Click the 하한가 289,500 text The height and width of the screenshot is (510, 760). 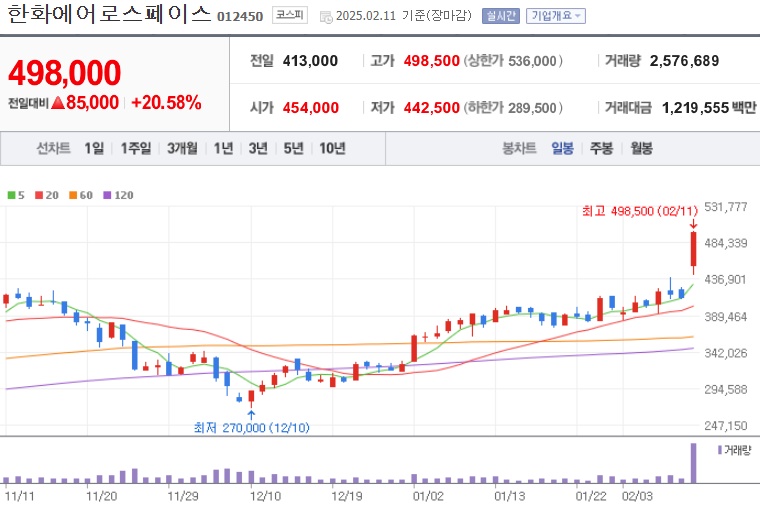[513, 108]
